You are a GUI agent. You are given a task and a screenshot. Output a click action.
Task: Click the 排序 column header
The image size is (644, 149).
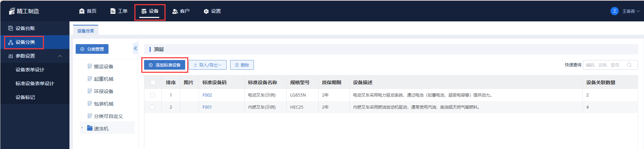(171, 82)
